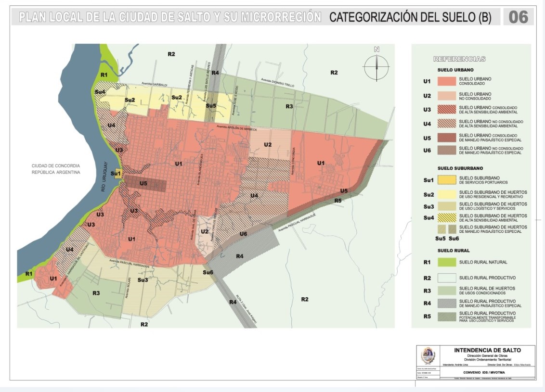Screen dimensions: 545x392
Task: Click the Su4 Alta Sensibilidad Ambiental legend swatch
Action: point(446,217)
